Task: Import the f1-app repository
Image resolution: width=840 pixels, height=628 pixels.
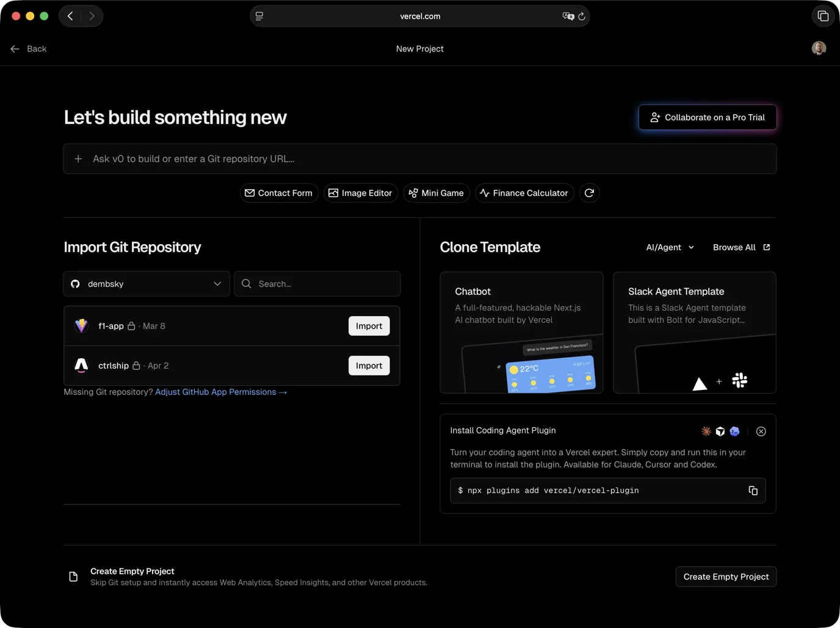Action: [x=369, y=326]
